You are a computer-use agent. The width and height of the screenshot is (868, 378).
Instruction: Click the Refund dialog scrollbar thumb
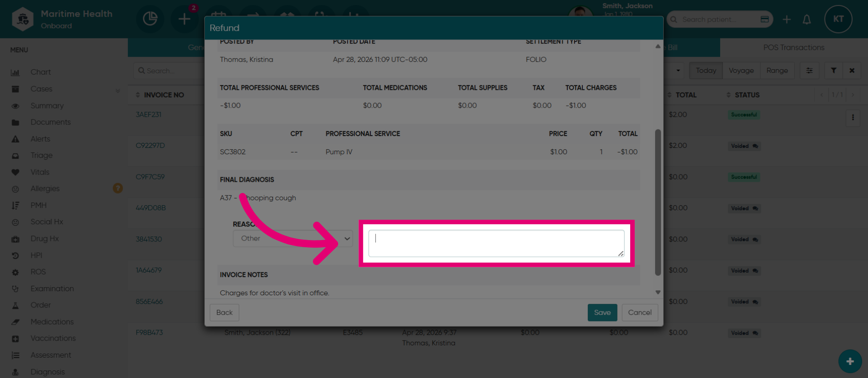658,202
